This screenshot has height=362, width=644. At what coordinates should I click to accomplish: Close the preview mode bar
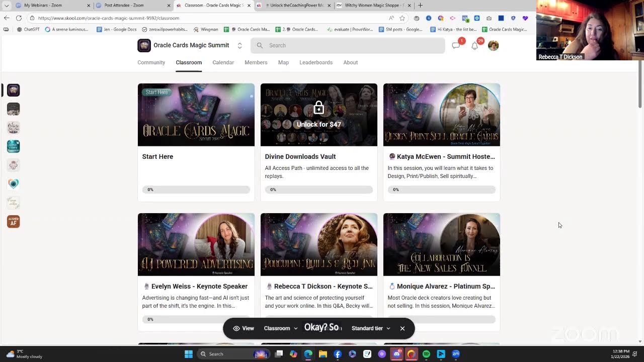point(402,328)
